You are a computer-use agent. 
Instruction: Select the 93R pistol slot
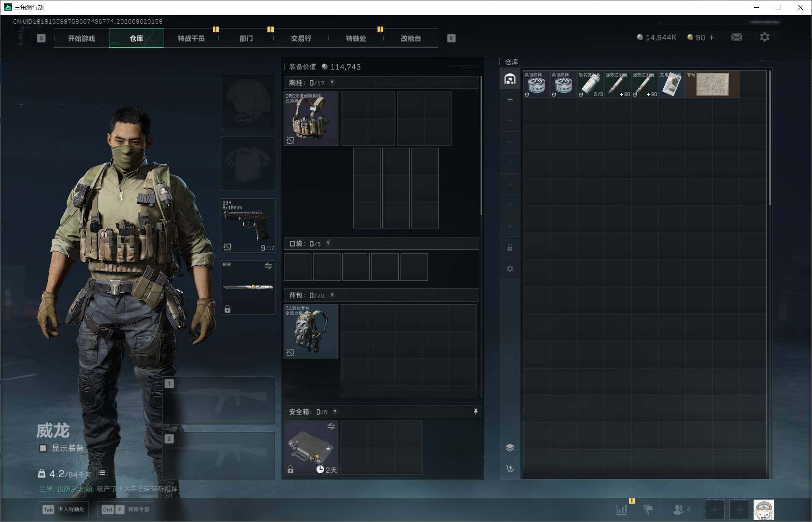point(248,225)
